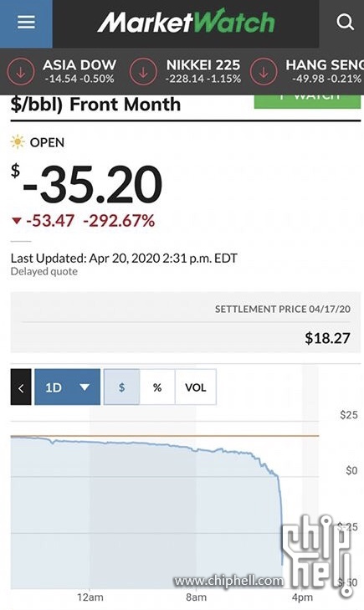Toggle VOL chart display
The height and width of the screenshot is (610, 364).
tap(196, 387)
